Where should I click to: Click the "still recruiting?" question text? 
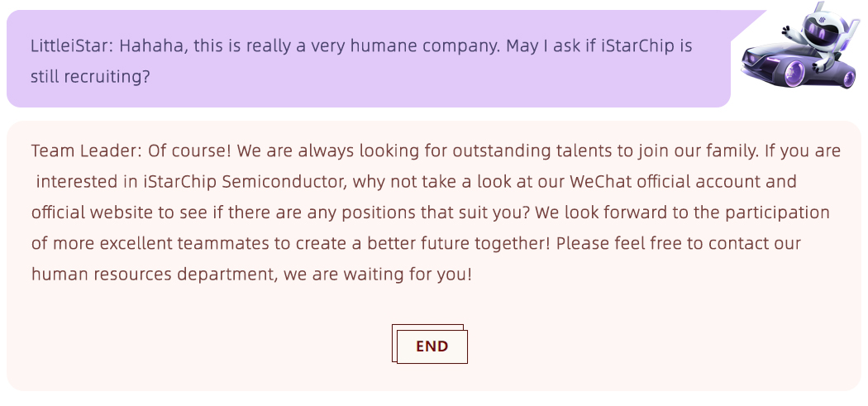click(x=90, y=76)
